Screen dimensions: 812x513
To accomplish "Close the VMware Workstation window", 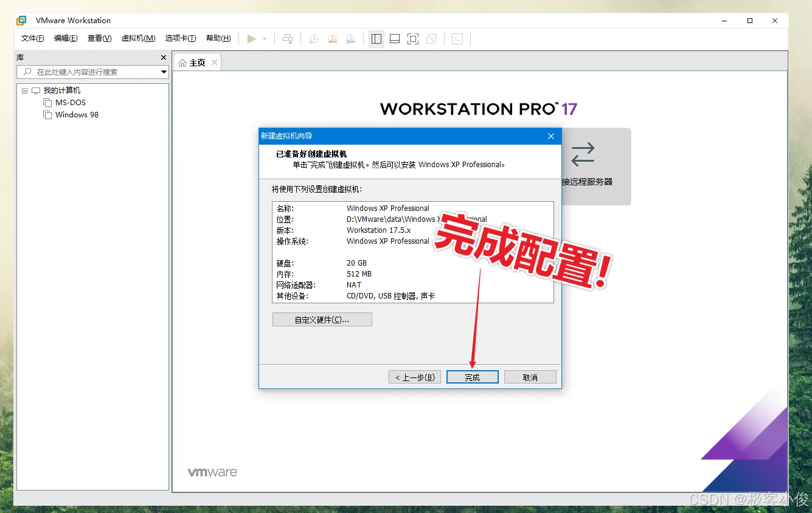I will [775, 21].
